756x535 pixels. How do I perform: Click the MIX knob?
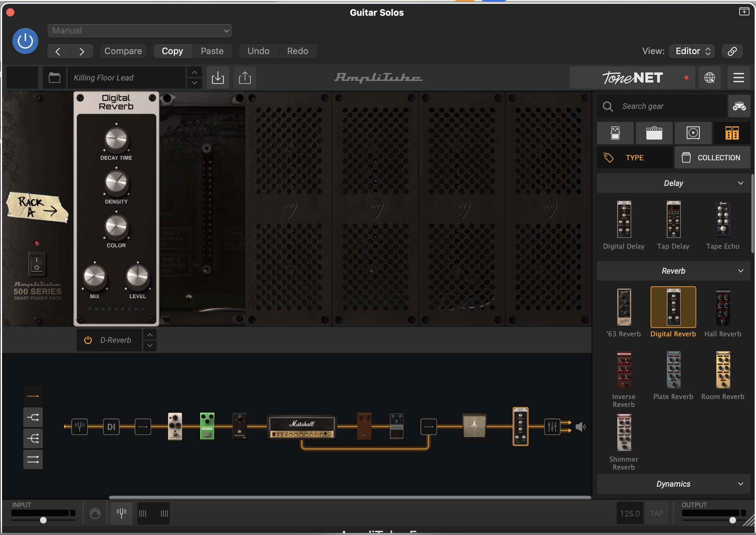click(95, 277)
